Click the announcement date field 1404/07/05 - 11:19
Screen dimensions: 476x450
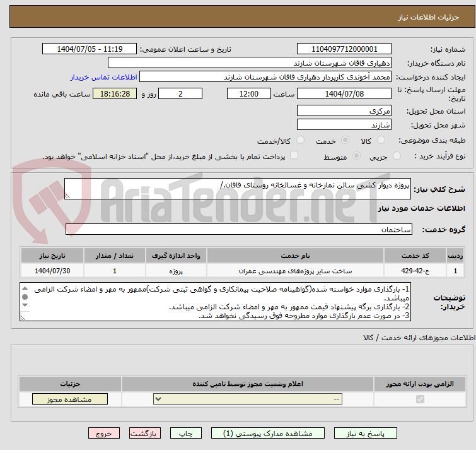(x=90, y=49)
